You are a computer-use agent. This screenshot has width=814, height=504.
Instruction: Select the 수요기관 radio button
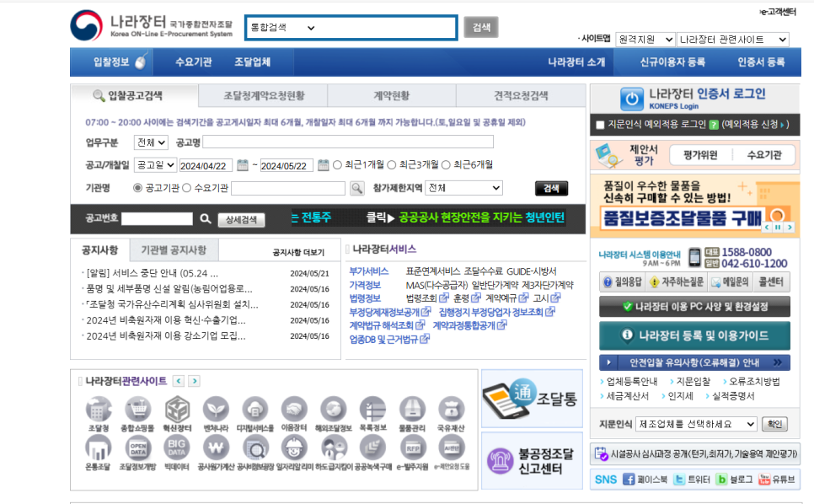point(187,188)
